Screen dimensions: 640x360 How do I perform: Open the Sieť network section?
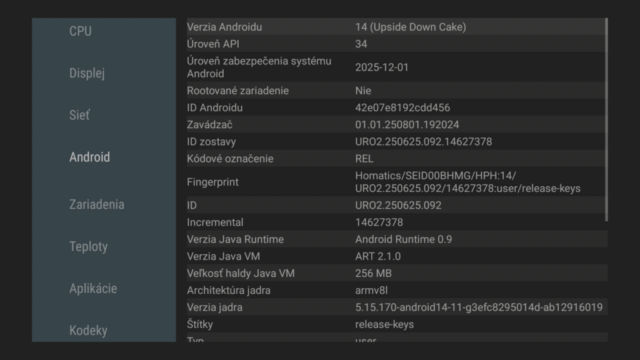coord(79,115)
